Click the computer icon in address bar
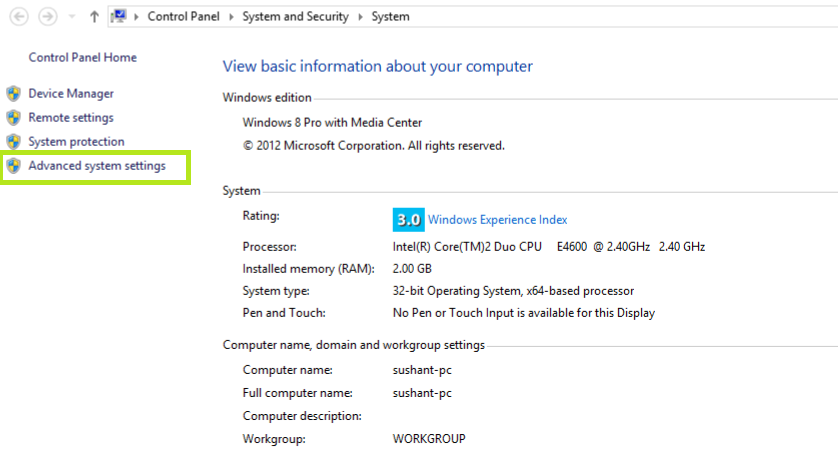 pos(119,16)
